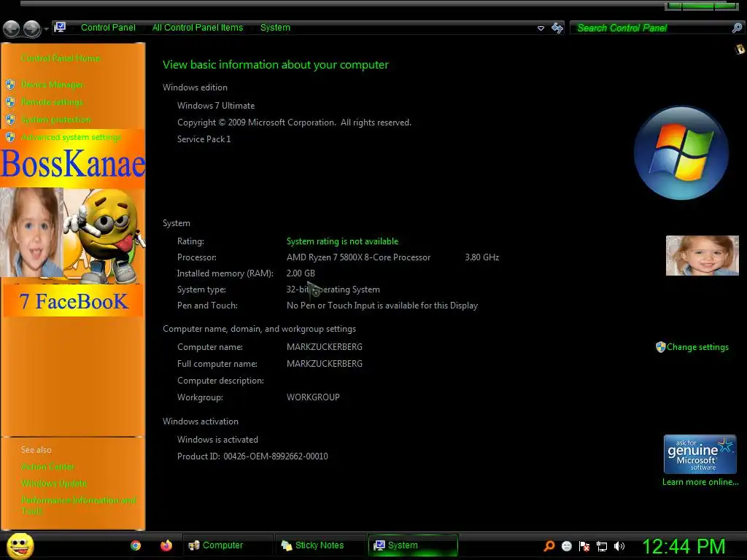
Task: Select Control Panel breadcrumb
Action: click(x=108, y=28)
